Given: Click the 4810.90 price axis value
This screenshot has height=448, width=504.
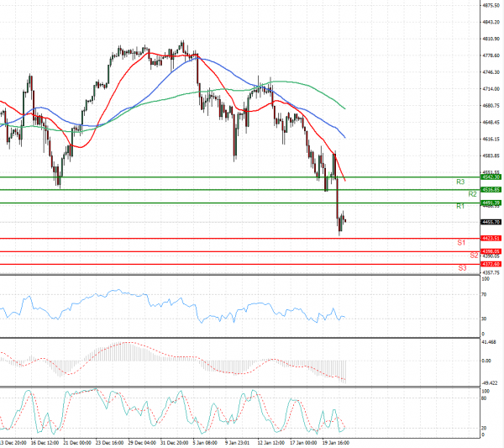Looking at the screenshot, I should (x=491, y=39).
